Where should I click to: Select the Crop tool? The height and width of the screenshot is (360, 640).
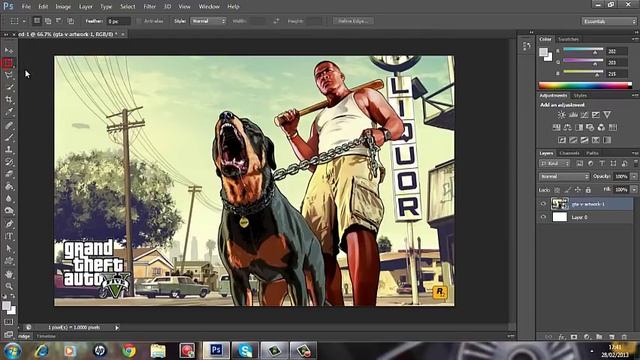coord(9,99)
